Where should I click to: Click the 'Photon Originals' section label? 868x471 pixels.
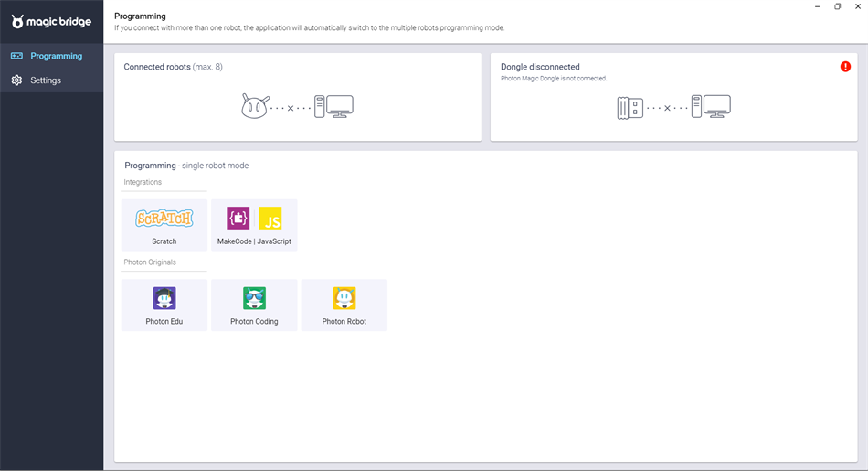tap(150, 262)
